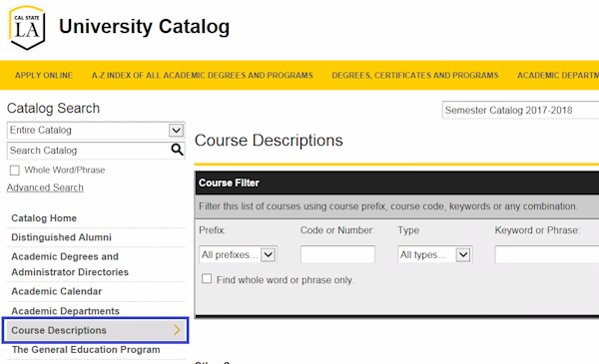Click the Keyword or Phrase input field

tap(547, 254)
